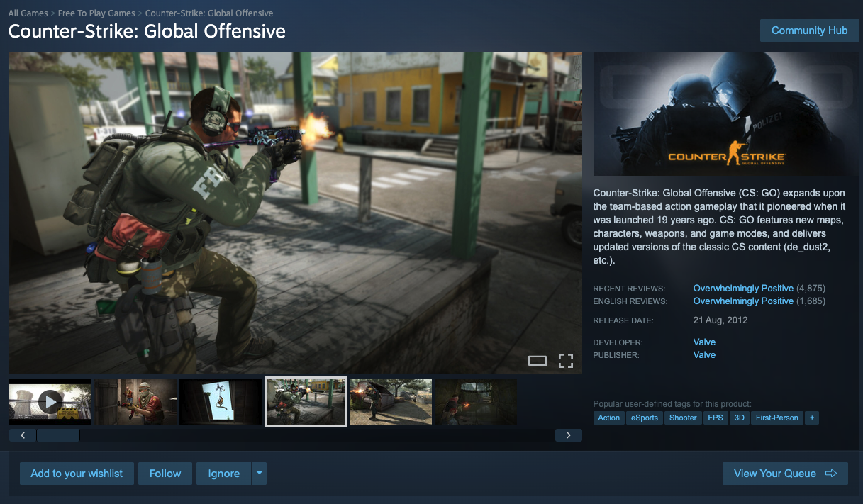Expand more tags with plus button

[812, 418]
